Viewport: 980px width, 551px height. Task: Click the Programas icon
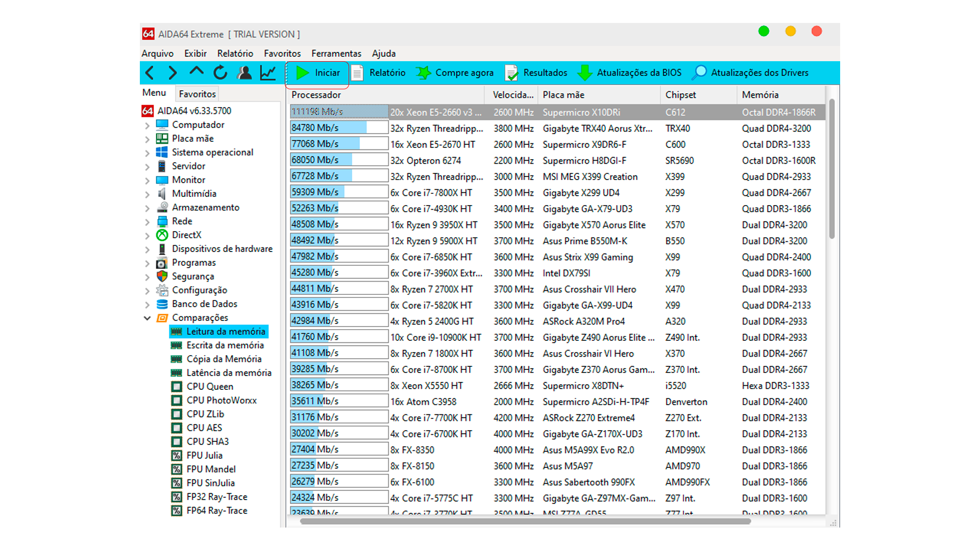point(162,263)
